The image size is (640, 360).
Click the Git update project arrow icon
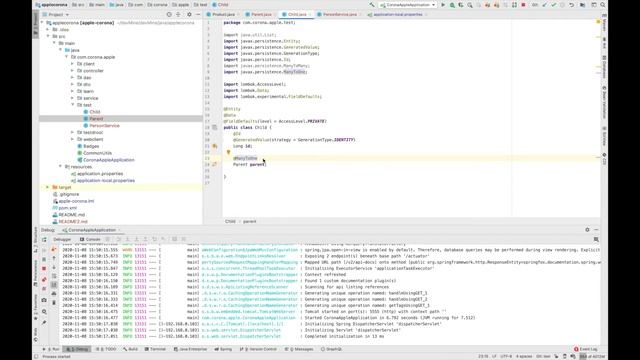pos(544,5)
